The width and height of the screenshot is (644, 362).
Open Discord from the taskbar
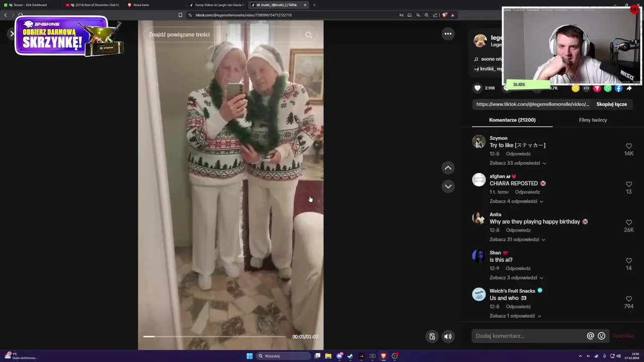point(340,356)
